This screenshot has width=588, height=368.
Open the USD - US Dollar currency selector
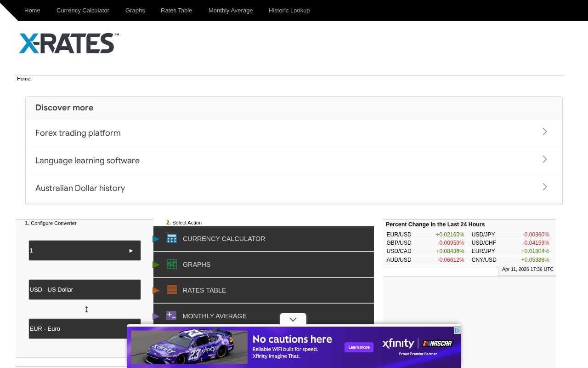pos(85,289)
